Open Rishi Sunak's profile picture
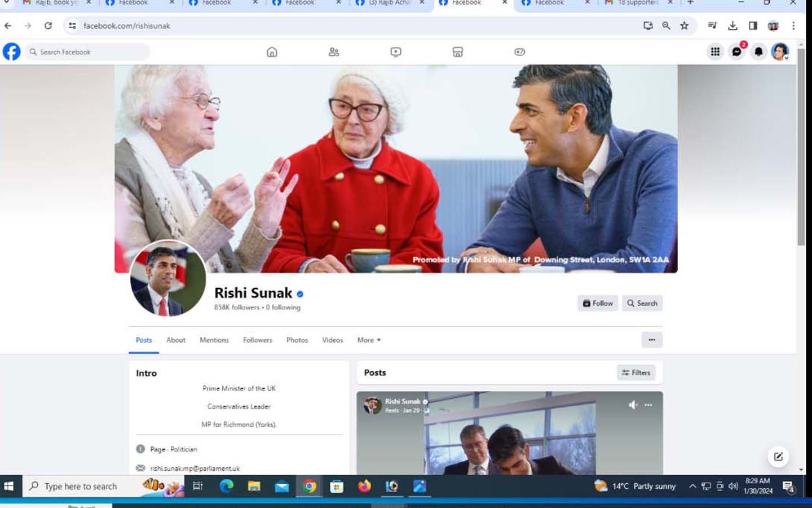 pyautogui.click(x=168, y=278)
